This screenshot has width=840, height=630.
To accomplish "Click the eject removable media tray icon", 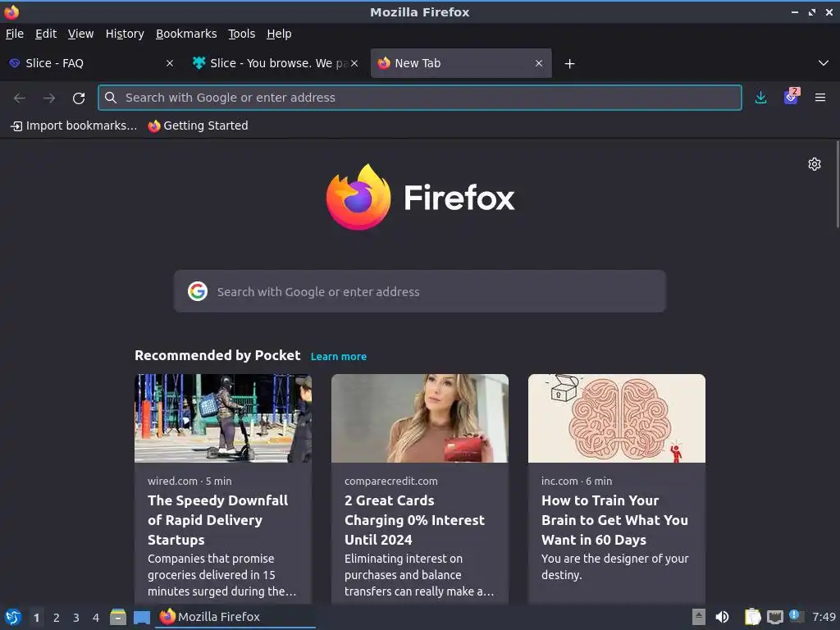I will (x=699, y=617).
